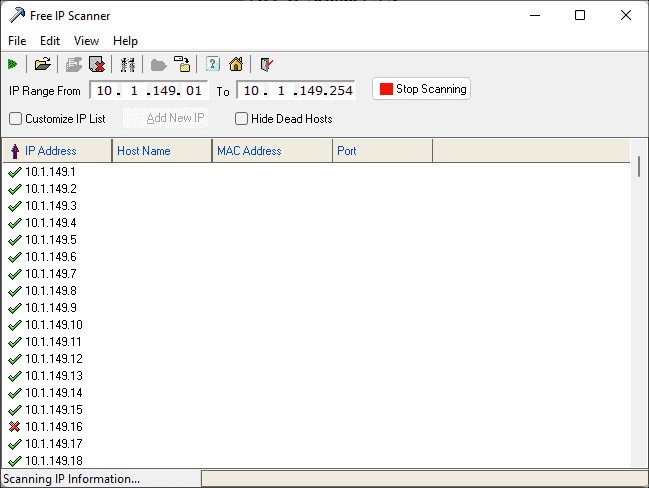Sort by the MAC Address column header
Viewport: 649px width, 488px height.
coord(272,151)
